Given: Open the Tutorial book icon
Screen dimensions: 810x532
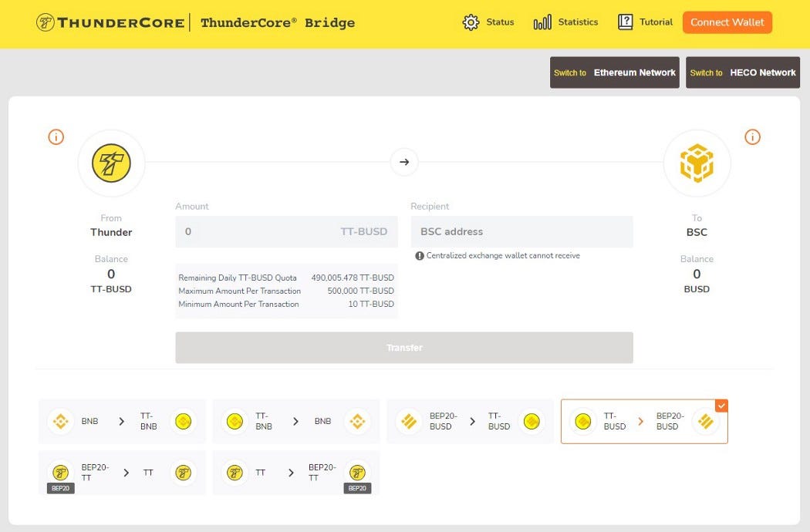Looking at the screenshot, I should tap(625, 22).
